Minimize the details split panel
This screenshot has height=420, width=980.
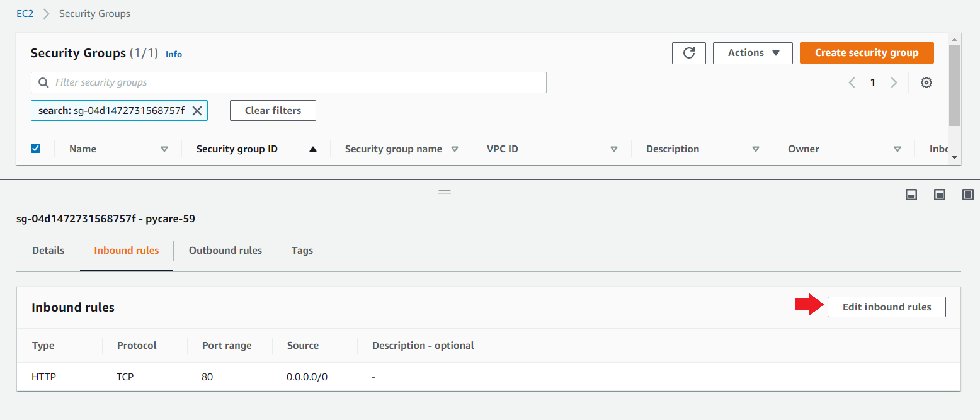pos(911,195)
